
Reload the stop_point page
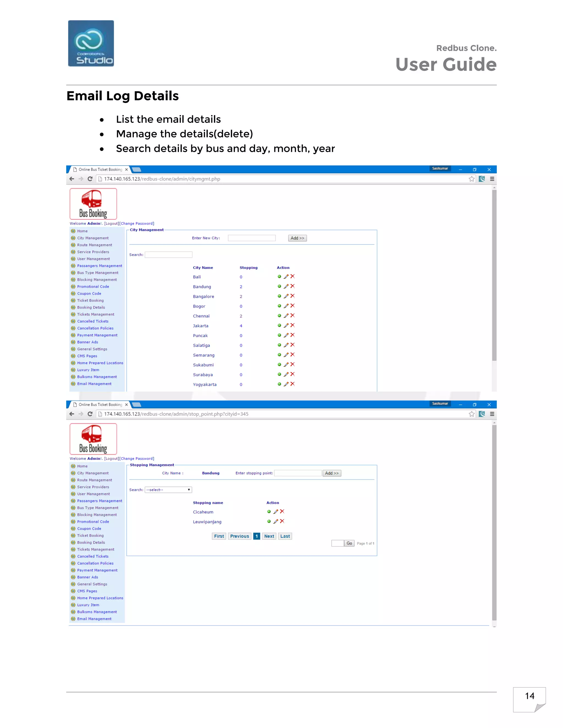pos(90,414)
